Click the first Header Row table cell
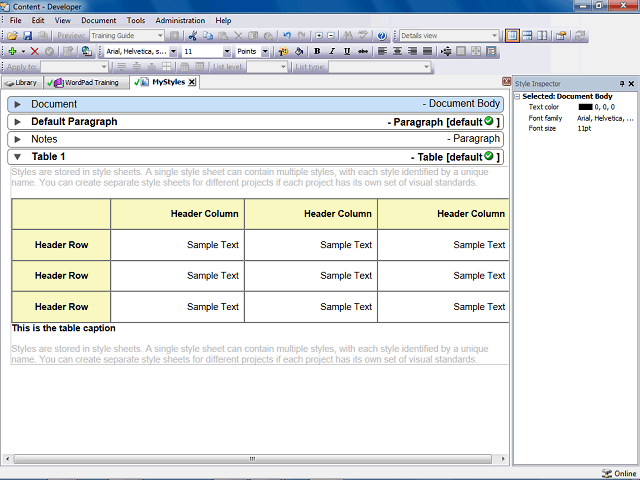The image size is (640, 480). 61,245
